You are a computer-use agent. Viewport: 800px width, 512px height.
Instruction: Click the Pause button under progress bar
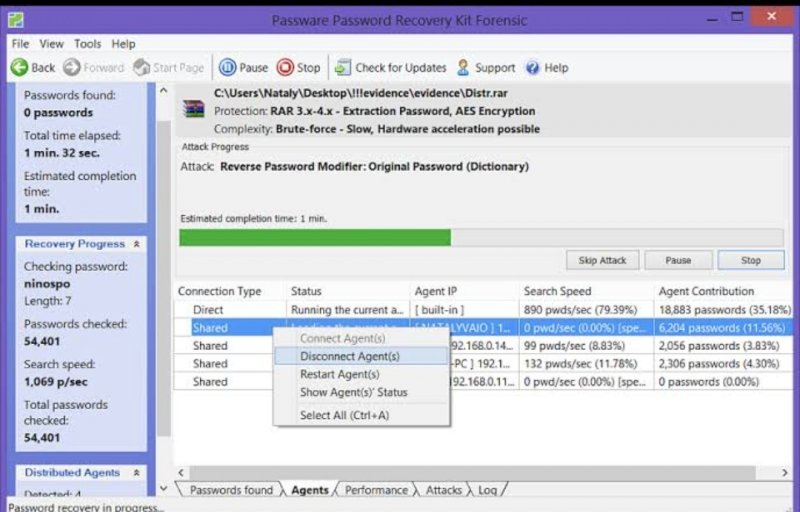tap(678, 260)
